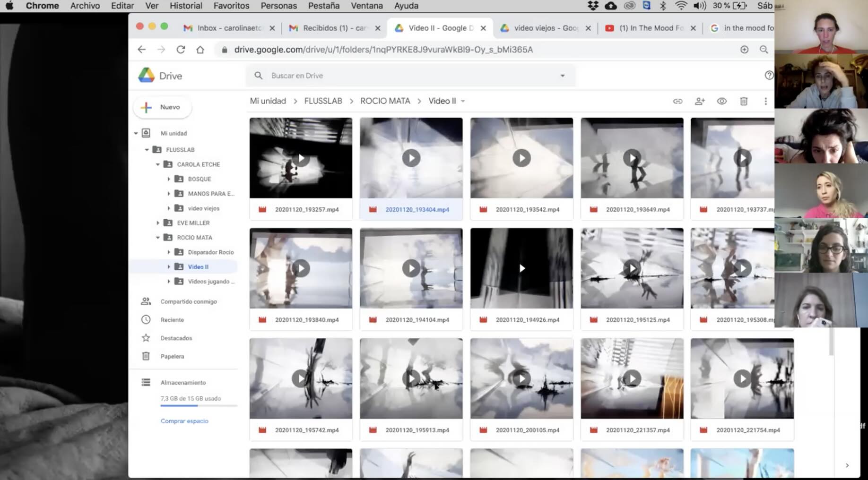Reload the Drive page

tap(181, 49)
